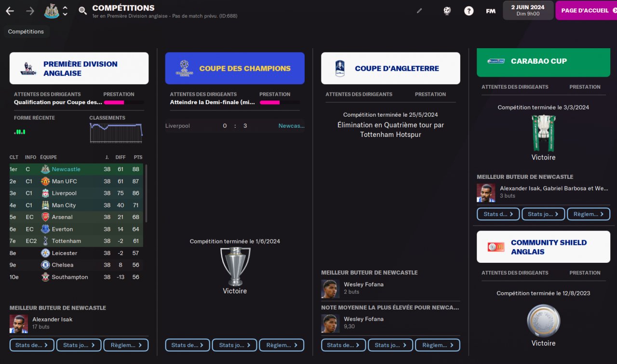Select the Champions Cup trophy image
Viewport: 617px width, 364px height.
pos(235,266)
